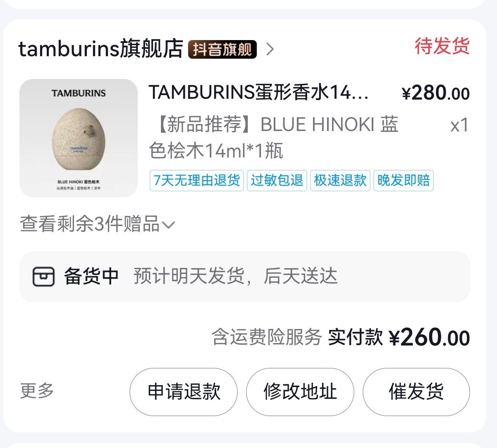
Task: Click the down arrow next to 赠品
Action: [169, 225]
